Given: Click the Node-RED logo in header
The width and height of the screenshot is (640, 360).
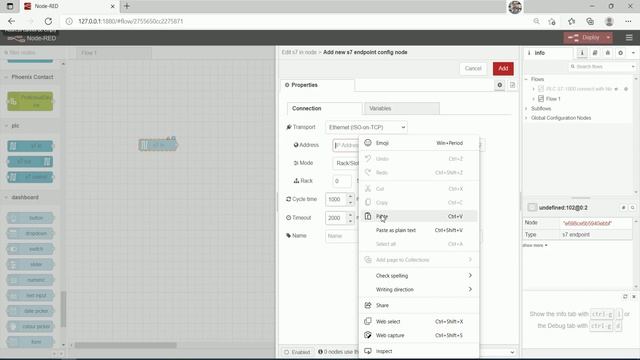Looking at the screenshot, I should (31, 38).
